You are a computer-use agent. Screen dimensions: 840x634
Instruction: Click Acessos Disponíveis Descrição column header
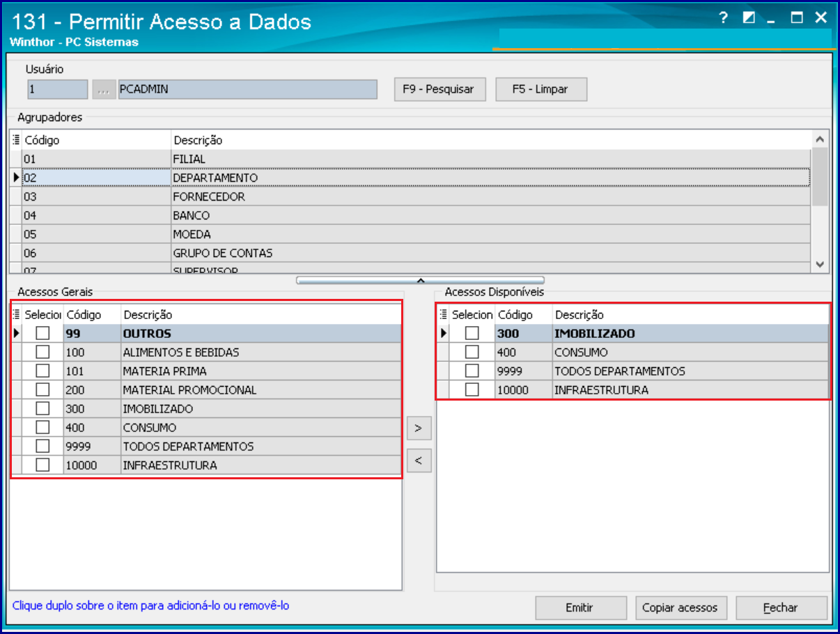point(690,315)
